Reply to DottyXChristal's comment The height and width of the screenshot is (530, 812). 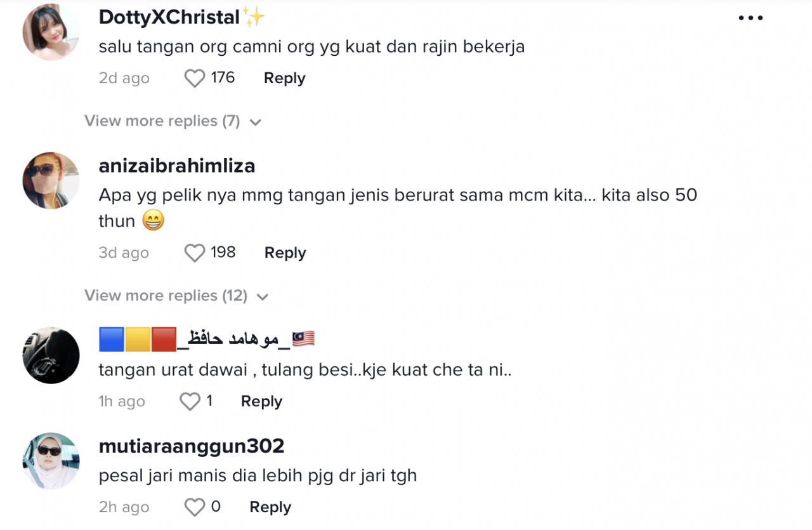(x=284, y=78)
